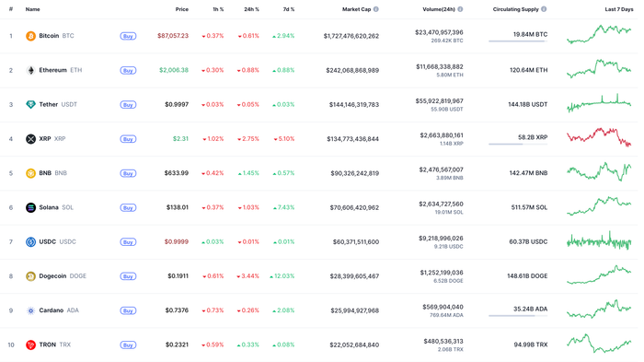Sort by 7d % column header
Viewport: 644px width, 362px height.
[x=289, y=9]
